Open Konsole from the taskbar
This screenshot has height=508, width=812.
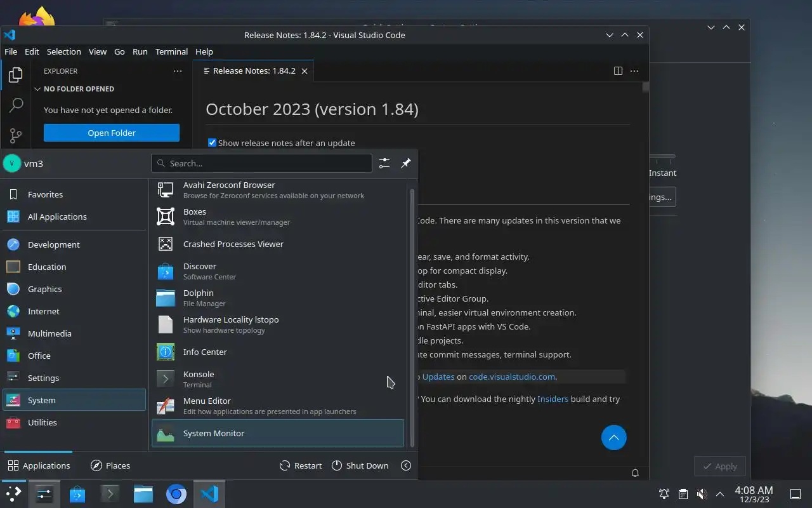click(110, 494)
